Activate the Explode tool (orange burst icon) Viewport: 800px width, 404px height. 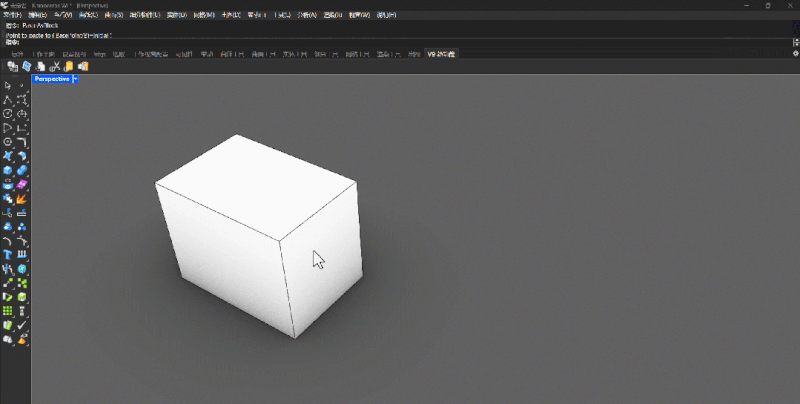tap(22, 199)
